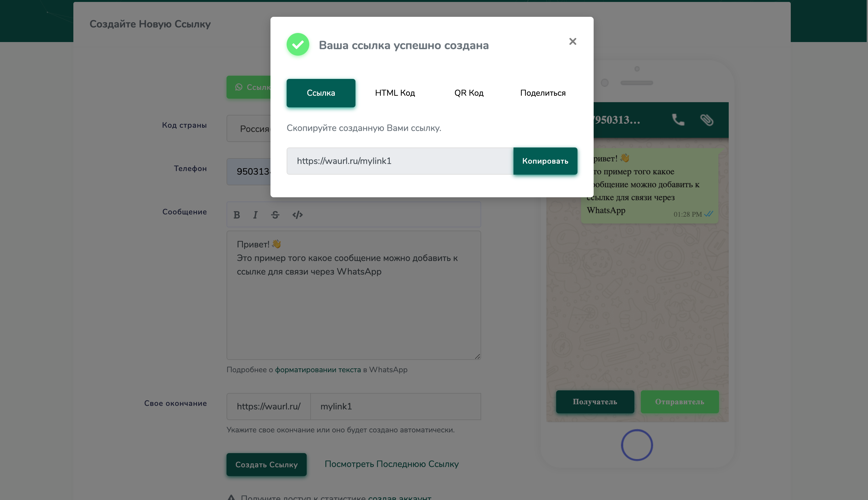This screenshot has height=500, width=868.
Task: Click Посмотреть Последнюю Ссылку link
Action: click(x=391, y=464)
